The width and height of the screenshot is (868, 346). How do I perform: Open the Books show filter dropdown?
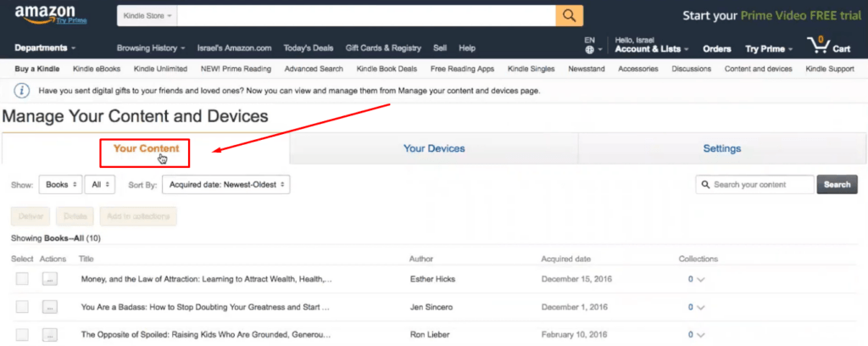pyautogui.click(x=60, y=185)
